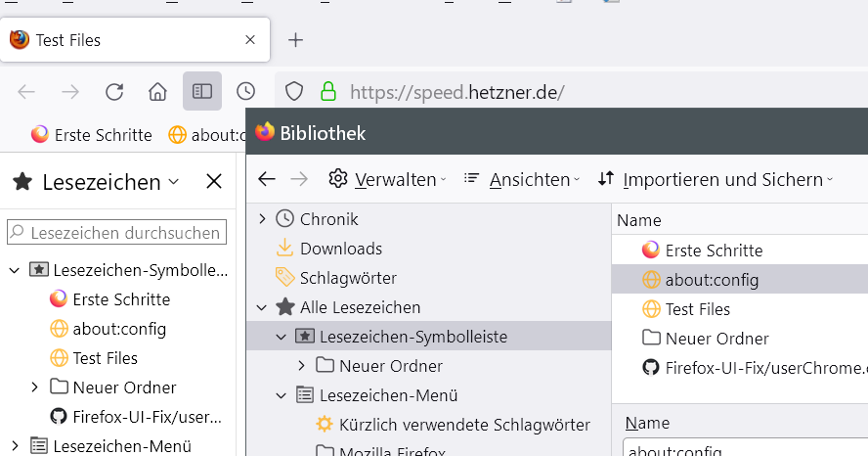This screenshot has width=868, height=456.
Task: Click the tracking protection shield icon
Action: tap(294, 92)
